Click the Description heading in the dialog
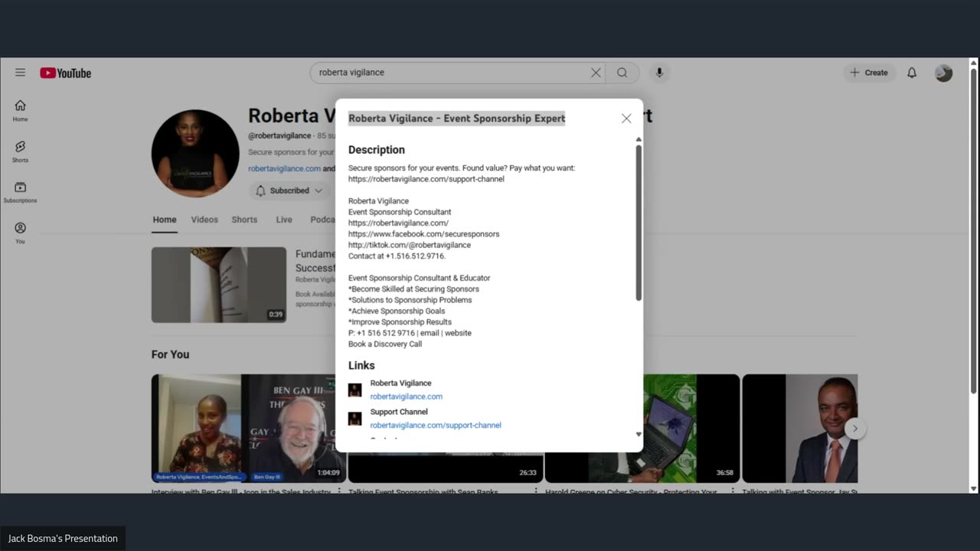Screen dimensions: 980x551 click(377, 150)
